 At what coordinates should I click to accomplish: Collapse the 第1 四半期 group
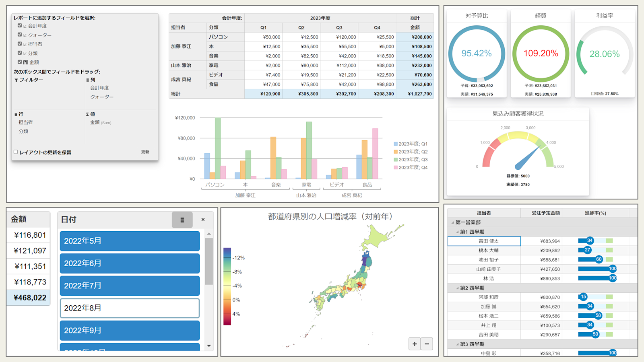click(x=458, y=232)
